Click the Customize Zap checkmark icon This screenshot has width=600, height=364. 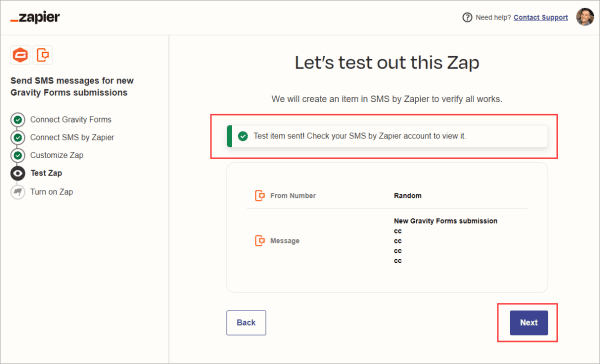18,155
